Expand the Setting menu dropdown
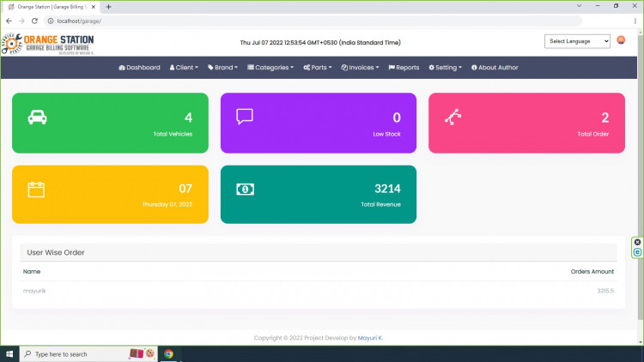The width and height of the screenshot is (644, 362). 445,67
